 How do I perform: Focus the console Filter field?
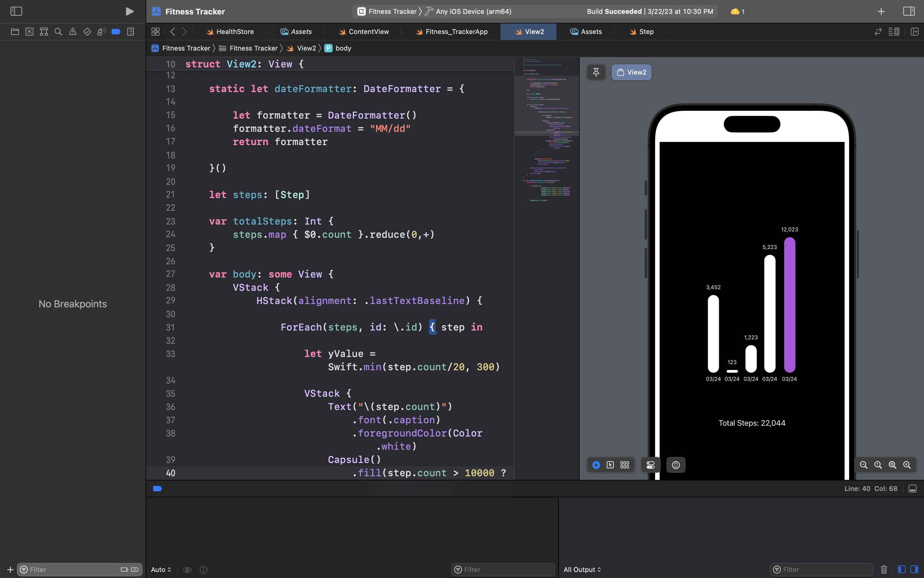pos(822,570)
